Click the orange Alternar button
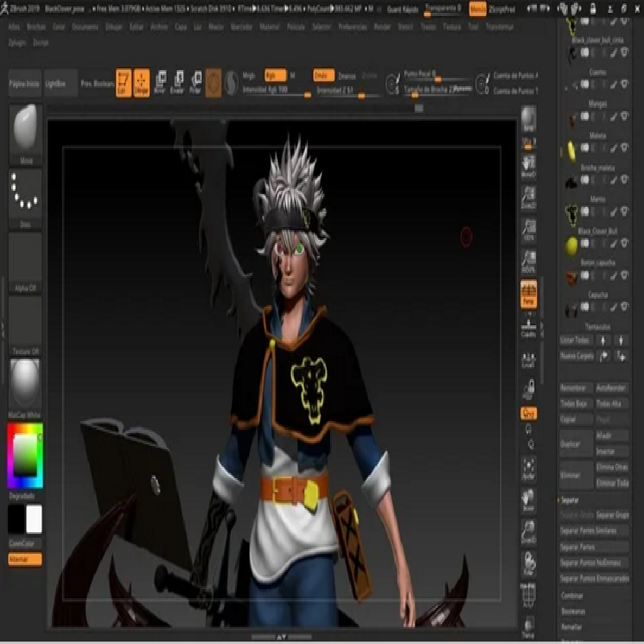The height and width of the screenshot is (644, 644). click(25, 559)
